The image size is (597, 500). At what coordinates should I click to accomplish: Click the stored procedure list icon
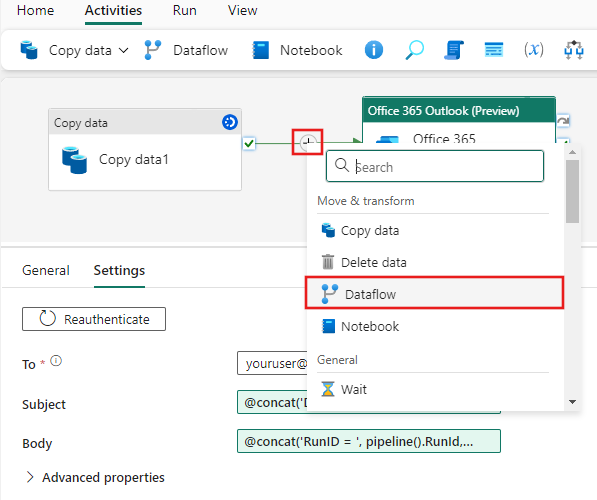(x=494, y=50)
